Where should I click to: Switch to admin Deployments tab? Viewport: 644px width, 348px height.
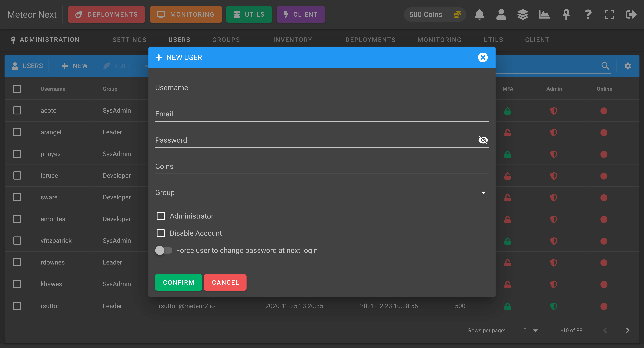(370, 40)
